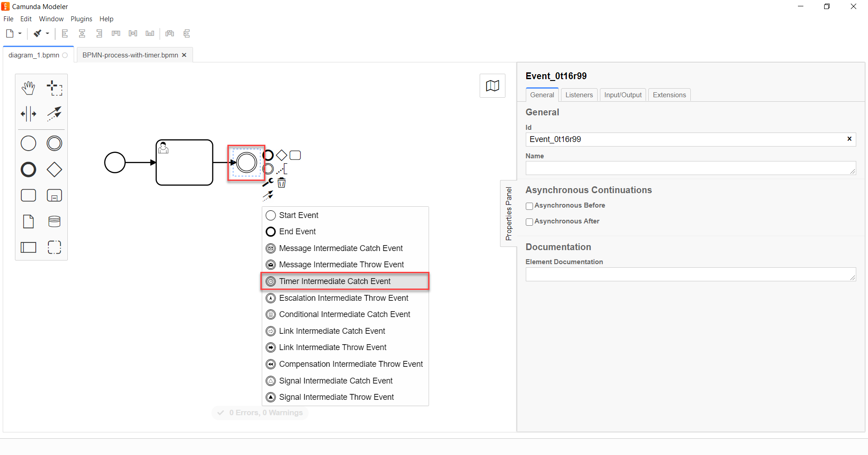Create an intermediate event from palette
This screenshot has width=868, height=455.
click(x=55, y=143)
